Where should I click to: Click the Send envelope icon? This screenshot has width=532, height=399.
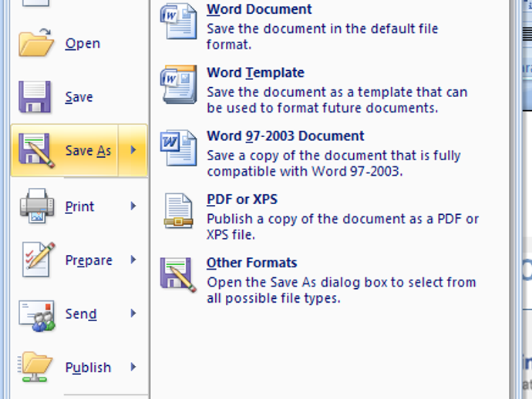pyautogui.click(x=37, y=315)
